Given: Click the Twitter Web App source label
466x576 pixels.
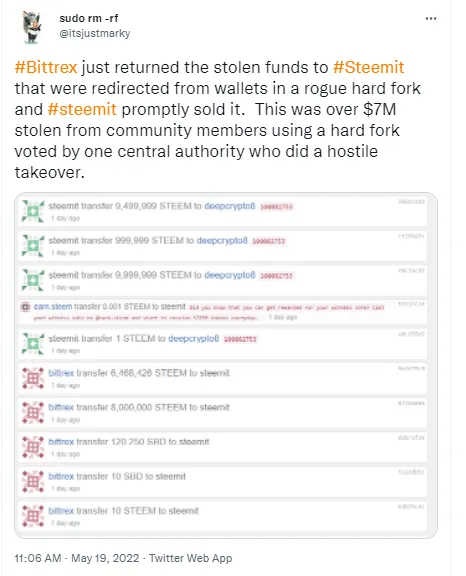Looking at the screenshot, I should 191,558.
